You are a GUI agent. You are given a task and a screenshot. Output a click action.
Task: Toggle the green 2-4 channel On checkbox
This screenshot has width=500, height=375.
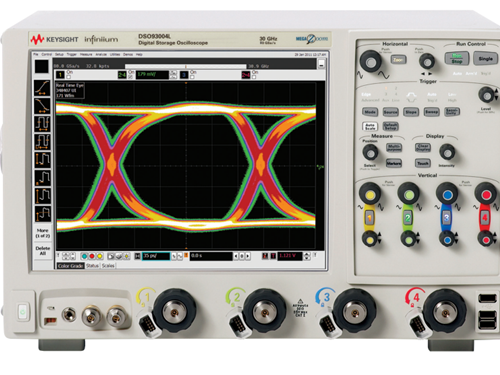(x=130, y=77)
